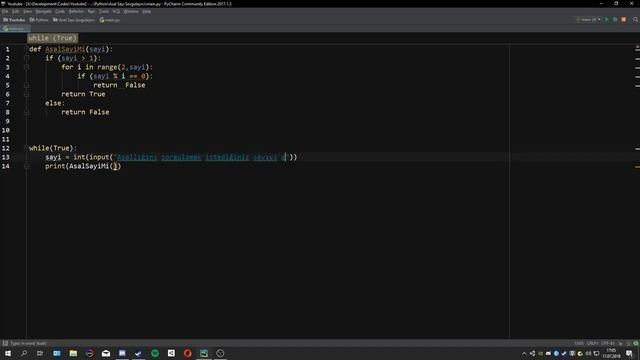Open Task View on the taskbar
The image size is (640, 360).
[x=40, y=353]
